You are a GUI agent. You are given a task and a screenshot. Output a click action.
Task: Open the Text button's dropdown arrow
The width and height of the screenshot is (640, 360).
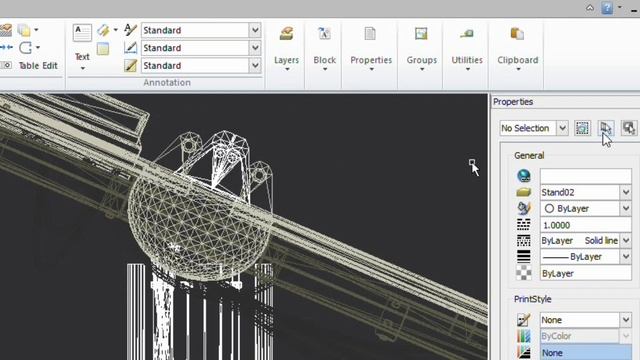[82, 69]
